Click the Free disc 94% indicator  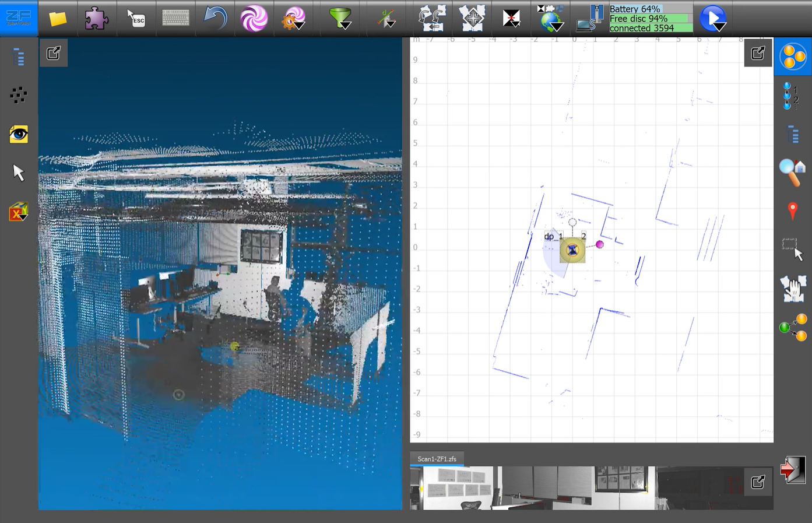(x=651, y=18)
